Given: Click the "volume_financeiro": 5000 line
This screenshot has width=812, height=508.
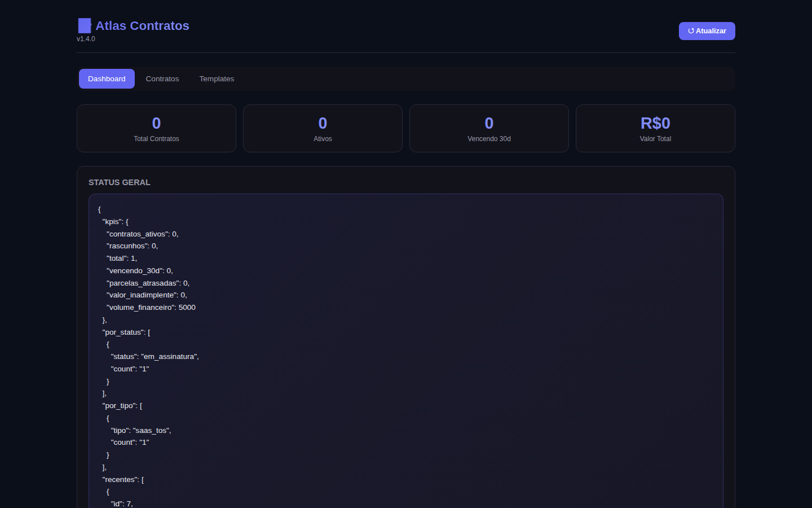Looking at the screenshot, I should coord(151,308).
